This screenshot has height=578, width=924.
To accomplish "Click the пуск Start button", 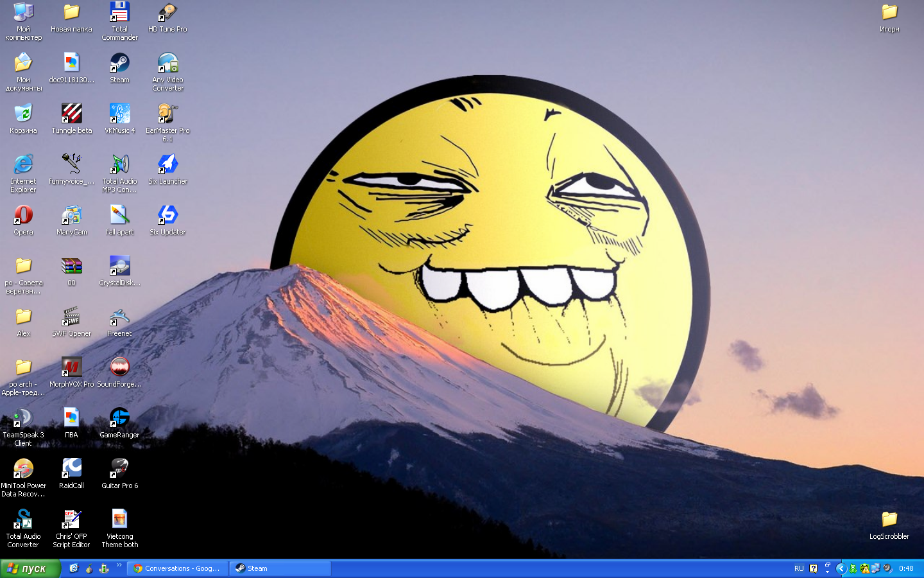I will (x=30, y=568).
